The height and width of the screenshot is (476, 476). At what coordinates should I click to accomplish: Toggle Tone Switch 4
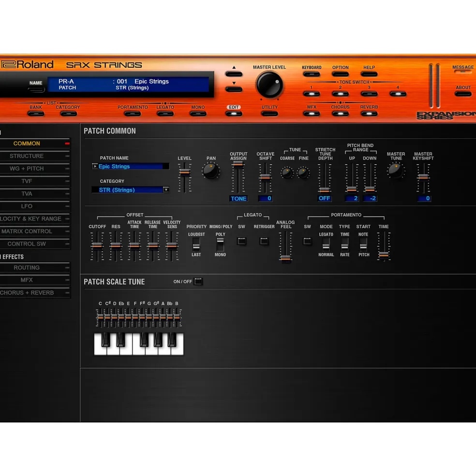tap(398, 94)
